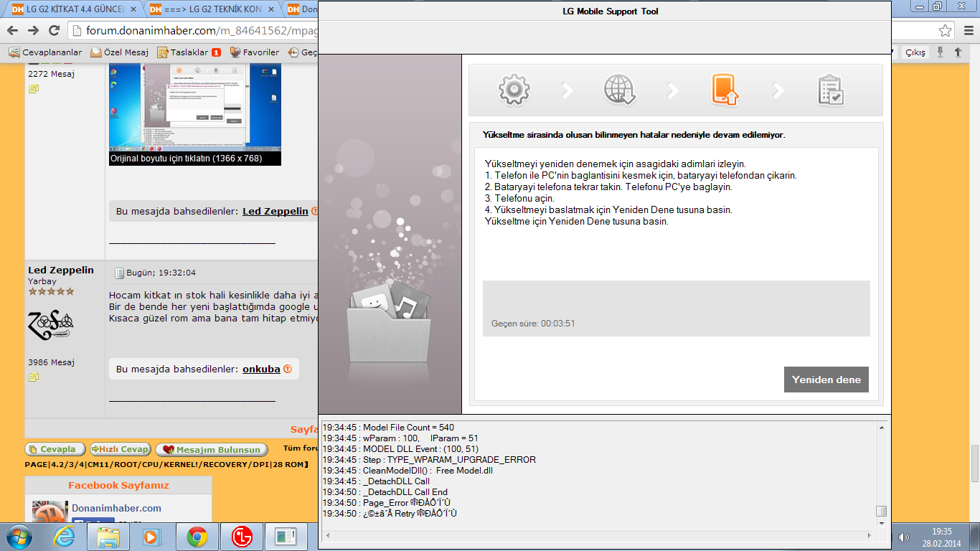Click the Yeniden dene retry button
Image resolution: width=980 pixels, height=551 pixels.
point(826,380)
